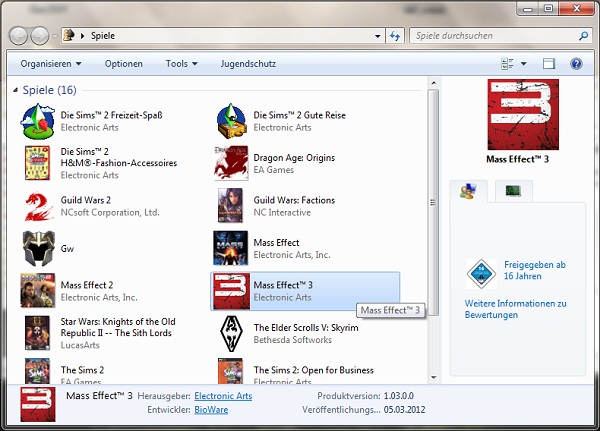Click the vertical scrollbar thumb
The width and height of the screenshot is (600, 431).
[x=433, y=202]
